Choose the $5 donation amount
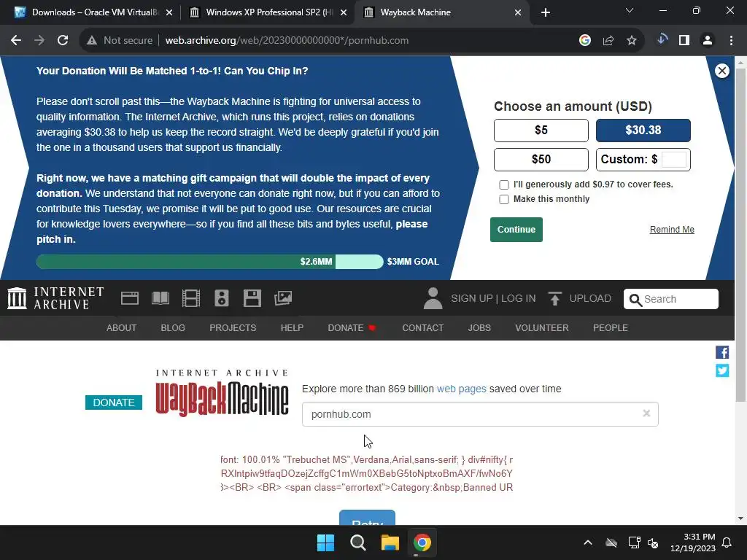Image resolution: width=747 pixels, height=560 pixels. coord(541,130)
